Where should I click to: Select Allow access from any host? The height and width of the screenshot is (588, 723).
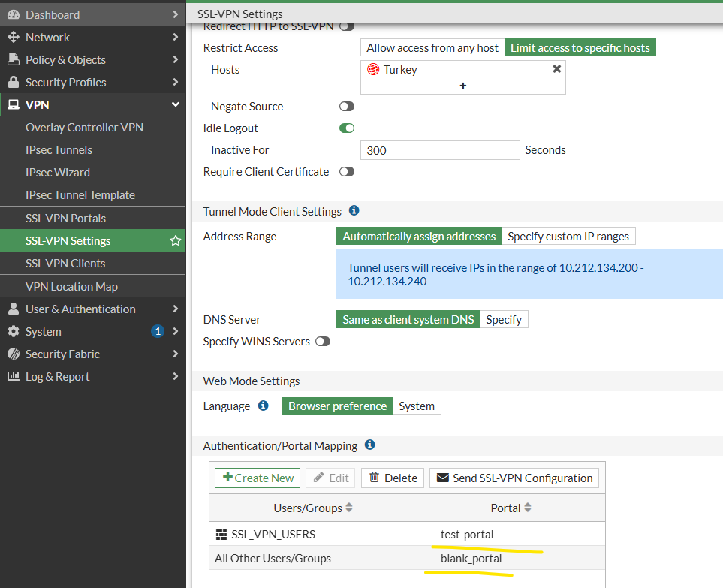click(x=432, y=47)
